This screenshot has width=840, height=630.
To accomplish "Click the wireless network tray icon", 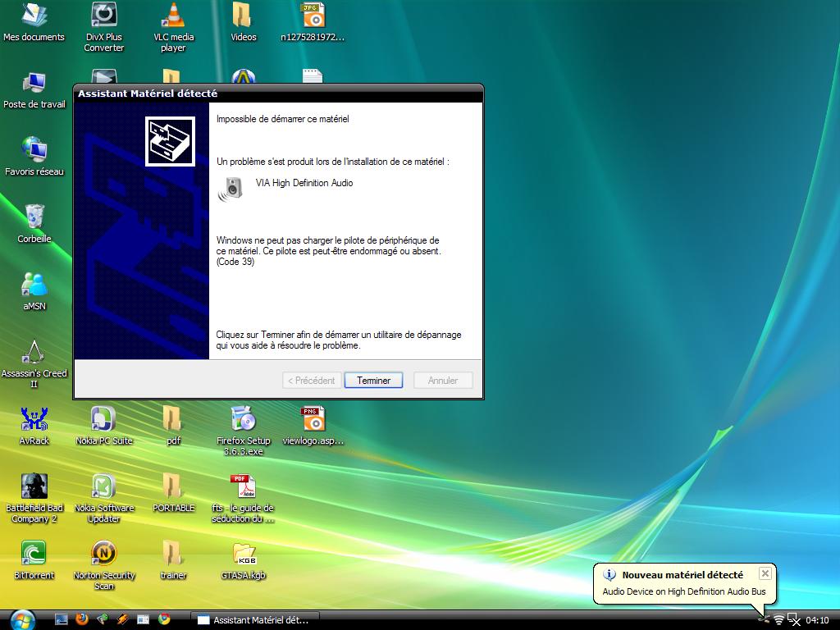I will (778, 620).
